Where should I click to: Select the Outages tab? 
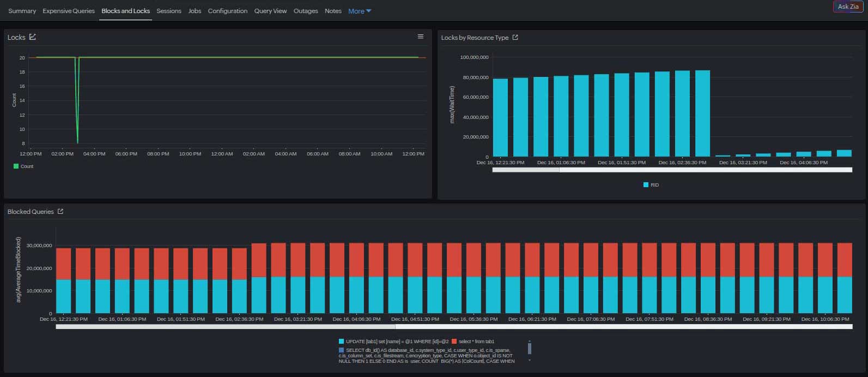tap(306, 11)
